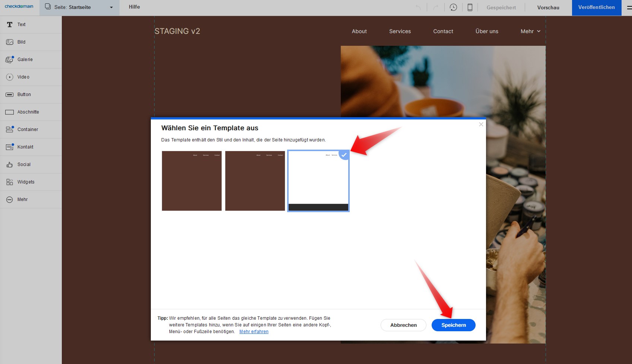Select the Text element icon in sidebar
This screenshot has height=364, width=632.
pyautogui.click(x=10, y=25)
